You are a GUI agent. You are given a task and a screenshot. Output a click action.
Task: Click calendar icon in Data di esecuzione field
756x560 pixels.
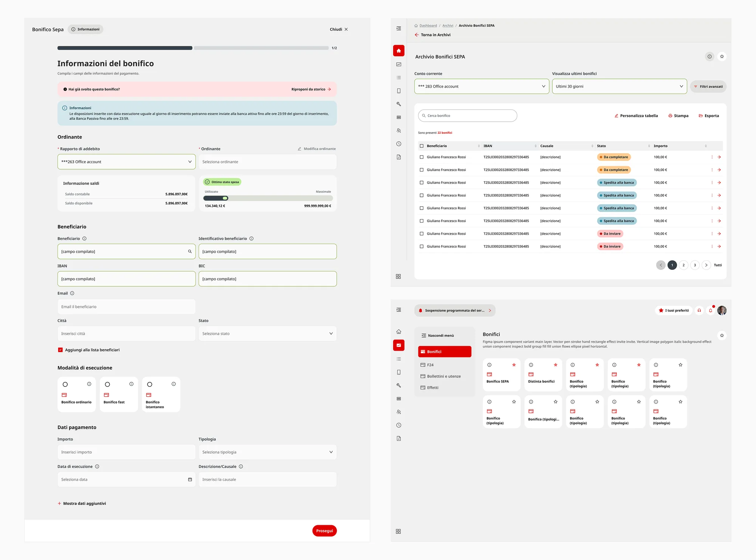pyautogui.click(x=190, y=480)
